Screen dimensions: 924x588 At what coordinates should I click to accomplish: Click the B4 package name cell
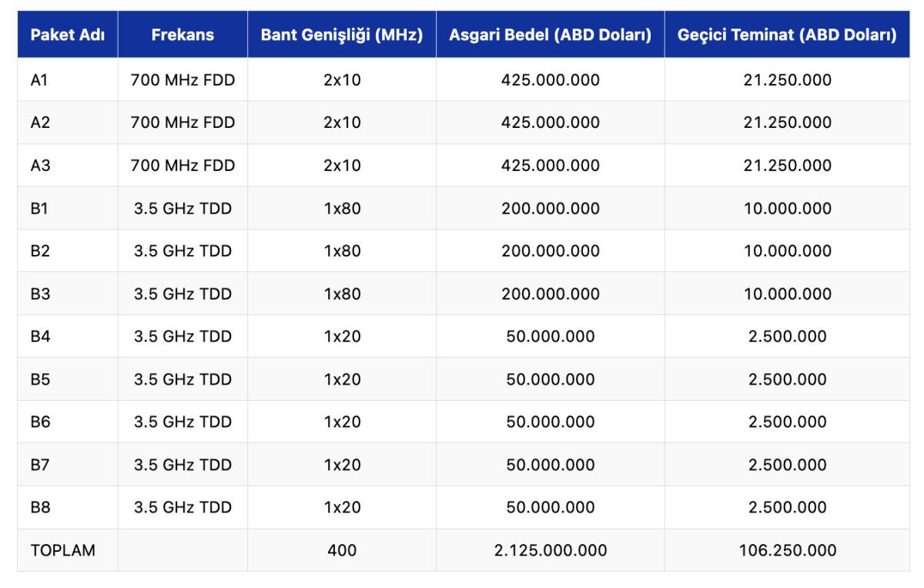click(x=39, y=337)
